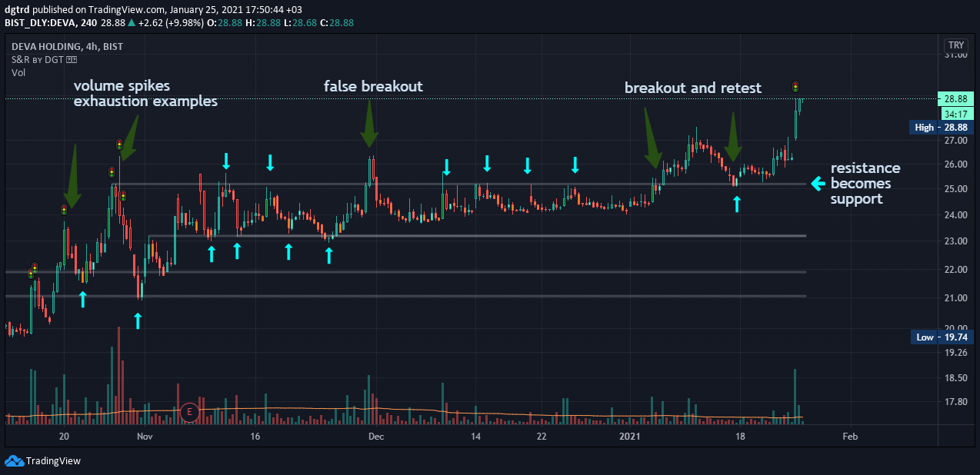Click the 'Nov' date label on time axis
This screenshot has height=475, width=980.
[145, 436]
